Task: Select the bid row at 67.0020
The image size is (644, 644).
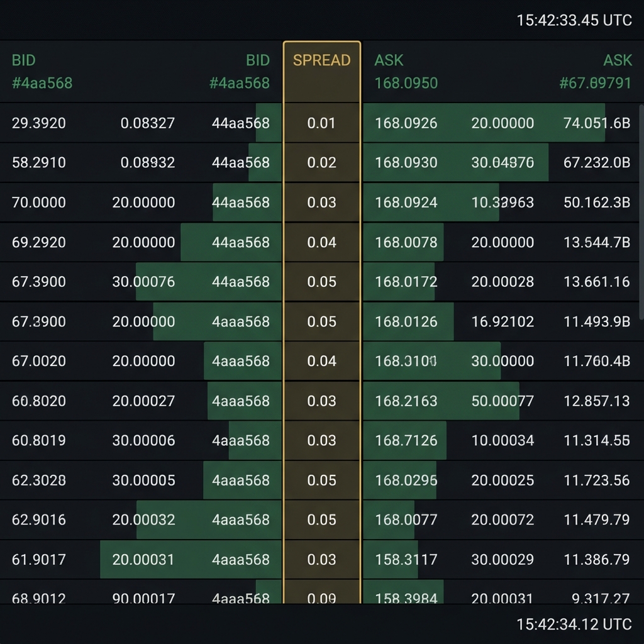Action: [39, 361]
